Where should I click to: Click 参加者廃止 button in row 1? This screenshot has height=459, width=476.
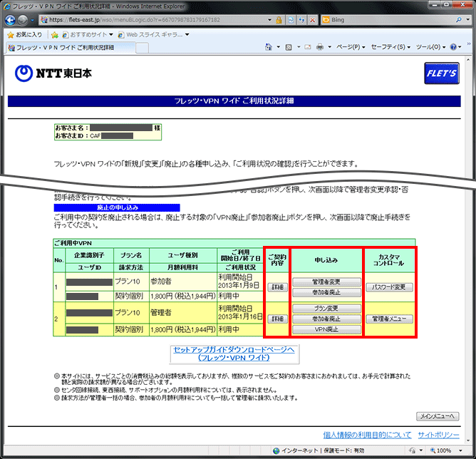coord(326,292)
